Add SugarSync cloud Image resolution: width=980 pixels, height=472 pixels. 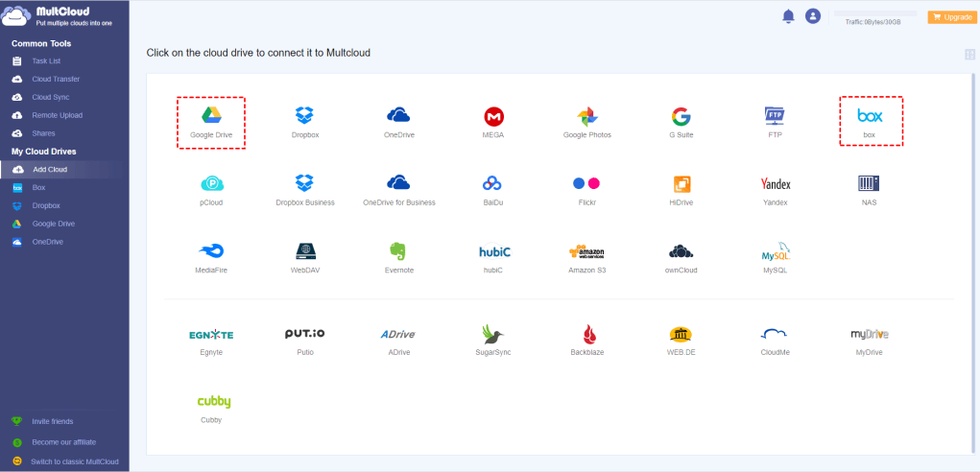(x=493, y=341)
